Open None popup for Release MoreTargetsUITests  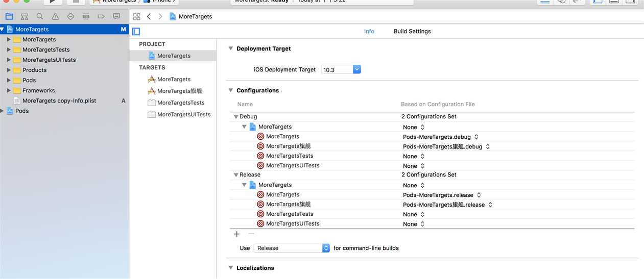pos(414,224)
